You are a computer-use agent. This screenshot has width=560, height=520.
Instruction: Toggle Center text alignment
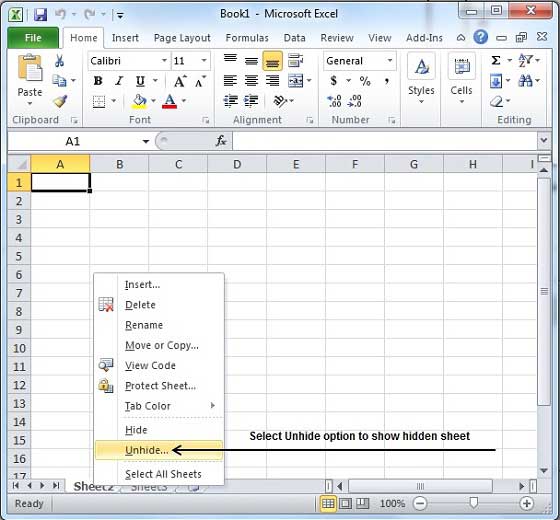(251, 81)
